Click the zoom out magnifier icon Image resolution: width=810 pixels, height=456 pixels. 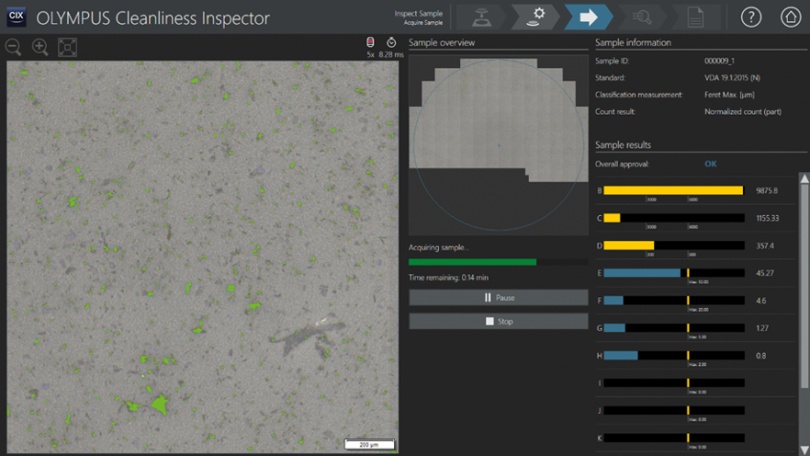point(13,47)
